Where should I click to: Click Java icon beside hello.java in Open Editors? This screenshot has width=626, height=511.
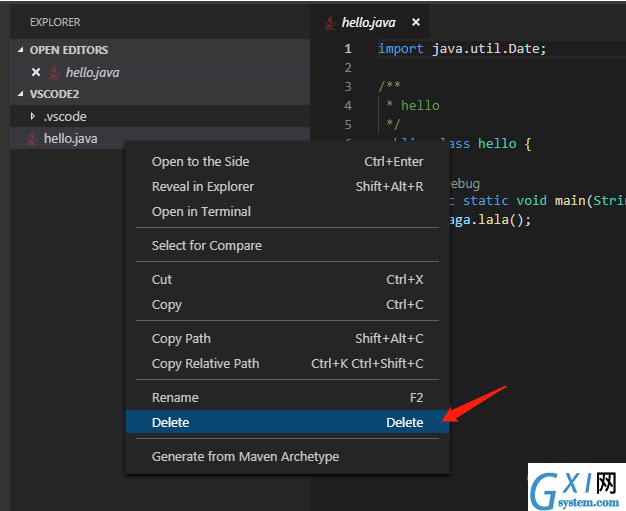[54, 73]
